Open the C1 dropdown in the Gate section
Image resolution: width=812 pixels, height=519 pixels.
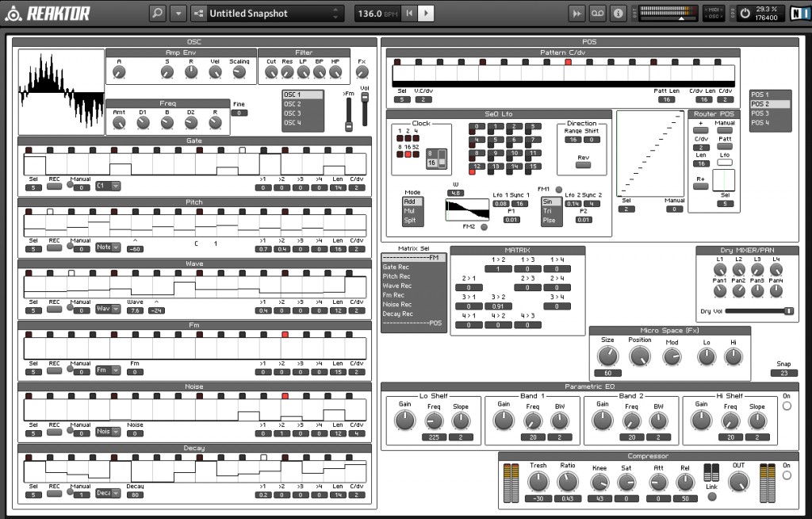coord(108,186)
